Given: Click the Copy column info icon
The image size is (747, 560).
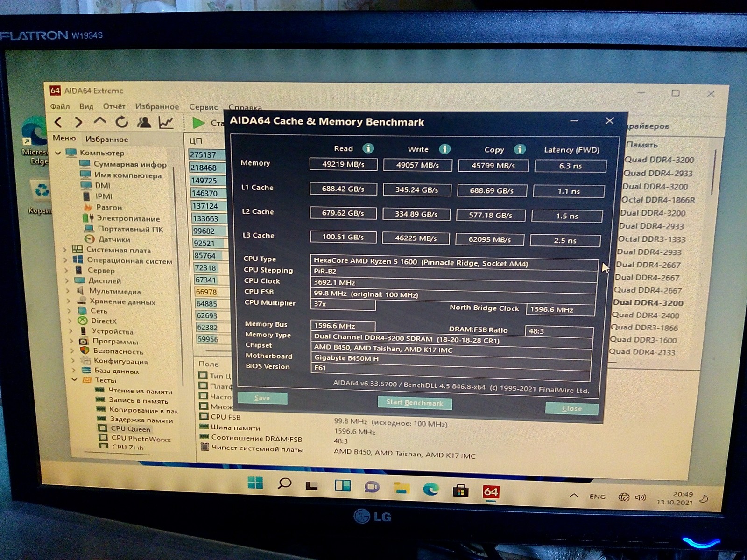Looking at the screenshot, I should [520, 149].
